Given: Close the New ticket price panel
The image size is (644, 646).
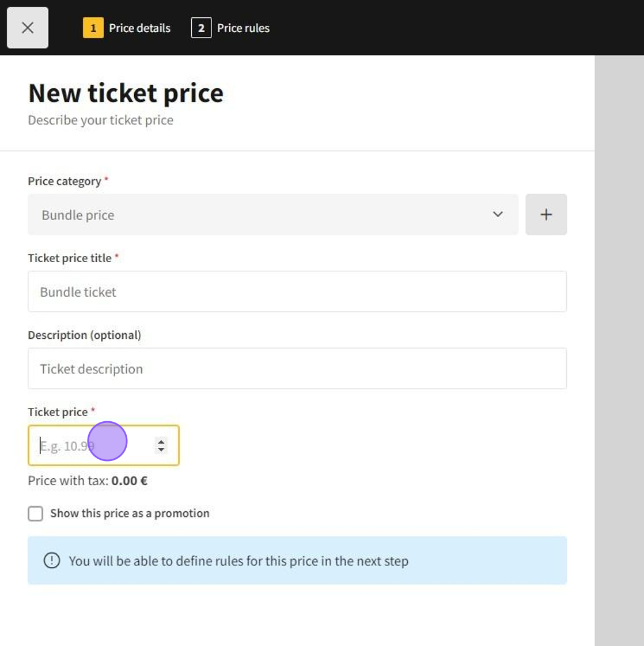Looking at the screenshot, I should click(28, 28).
